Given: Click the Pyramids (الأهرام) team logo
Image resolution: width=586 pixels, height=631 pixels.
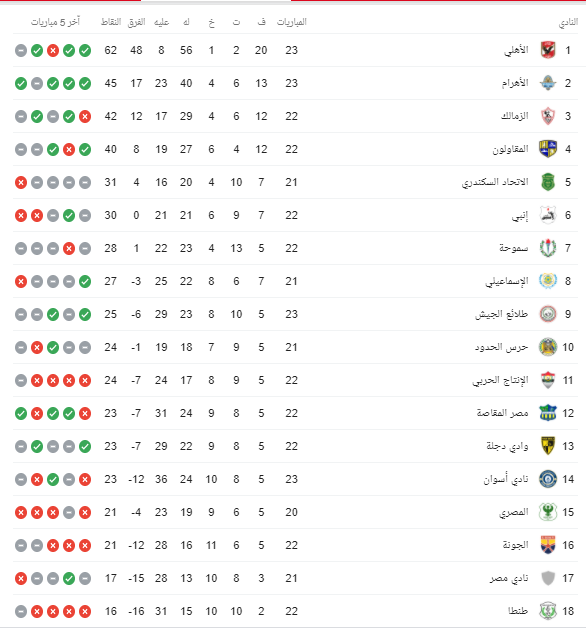Looking at the screenshot, I should [x=548, y=83].
